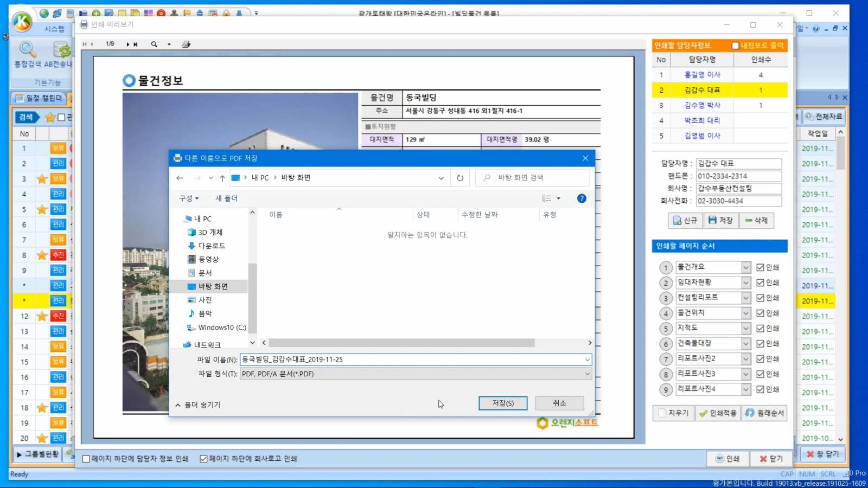The image size is (868, 488).
Task: Expand the 임대차현황 page order dropdown
Action: click(746, 282)
